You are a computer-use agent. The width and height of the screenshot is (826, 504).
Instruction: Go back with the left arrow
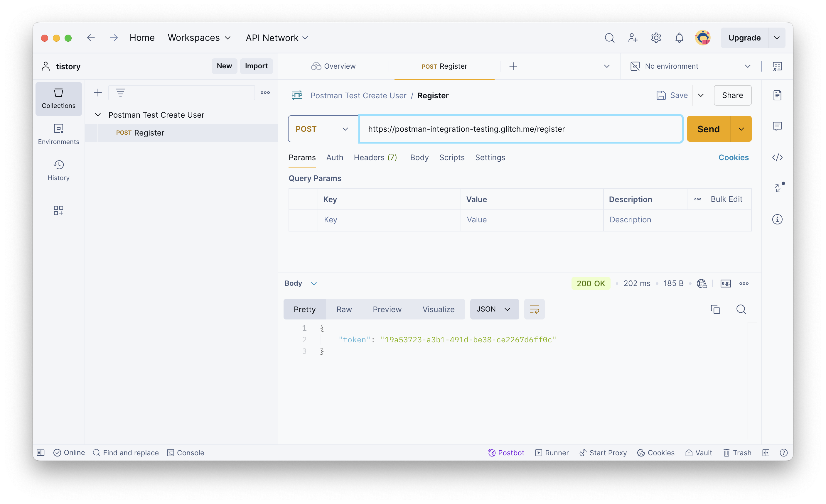tap(91, 38)
